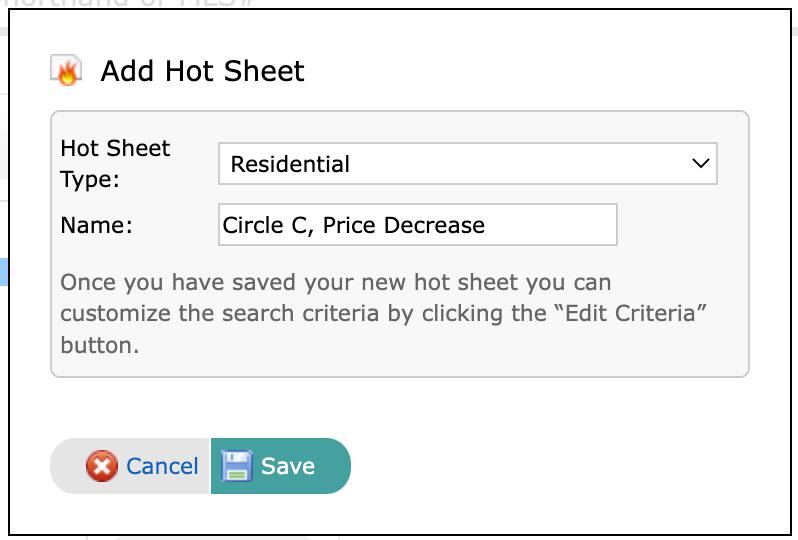Focus the Name text field
Screen dimensions: 798x540
417,225
